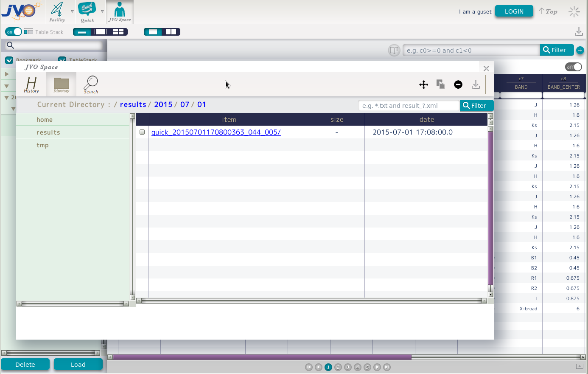Click the copy files icon
588x374 pixels.
coord(440,84)
